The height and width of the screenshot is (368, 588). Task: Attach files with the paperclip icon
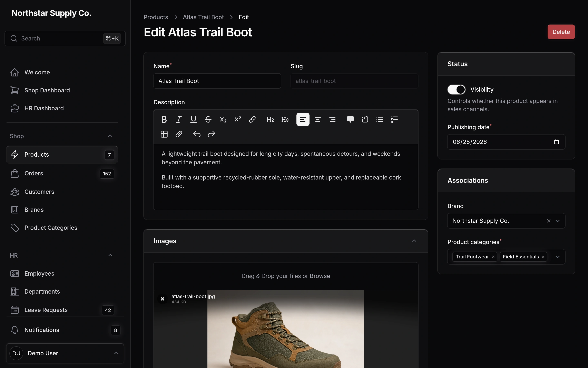click(x=179, y=134)
